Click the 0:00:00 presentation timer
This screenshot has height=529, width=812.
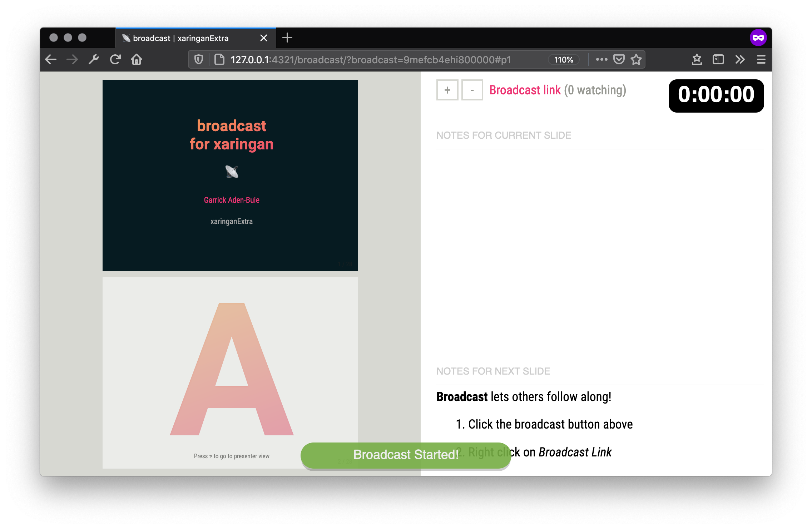716,95
